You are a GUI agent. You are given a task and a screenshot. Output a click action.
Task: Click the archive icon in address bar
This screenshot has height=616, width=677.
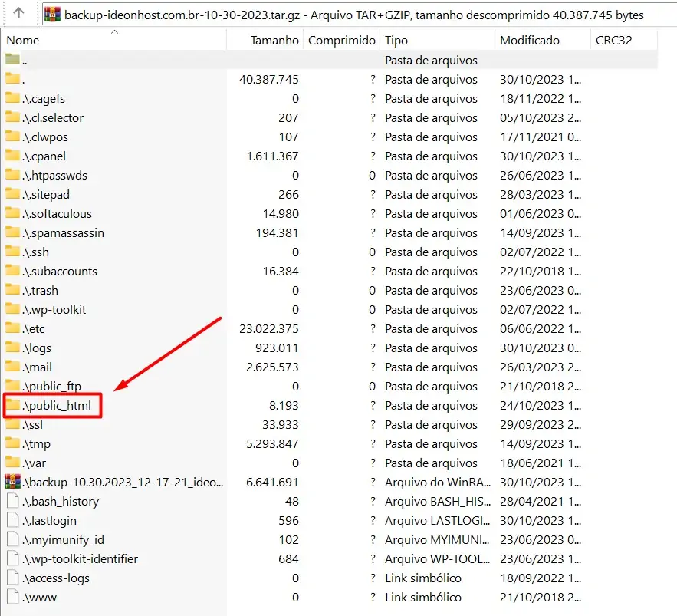coord(52,15)
